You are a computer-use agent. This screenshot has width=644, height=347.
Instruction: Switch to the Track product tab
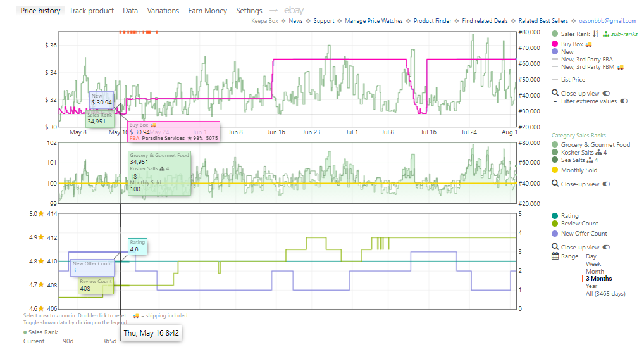pyautogui.click(x=91, y=11)
